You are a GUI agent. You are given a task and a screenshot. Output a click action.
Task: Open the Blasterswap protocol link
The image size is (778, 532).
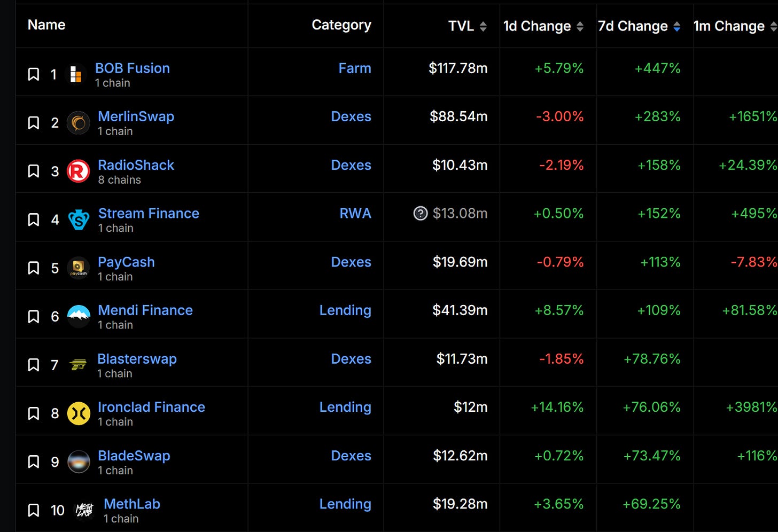point(137,359)
